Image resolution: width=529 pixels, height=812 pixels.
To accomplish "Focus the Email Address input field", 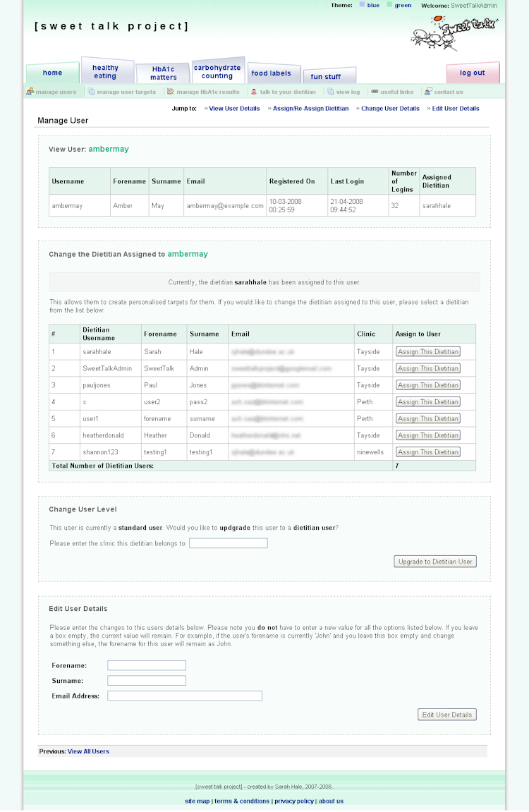I will click(x=185, y=696).
